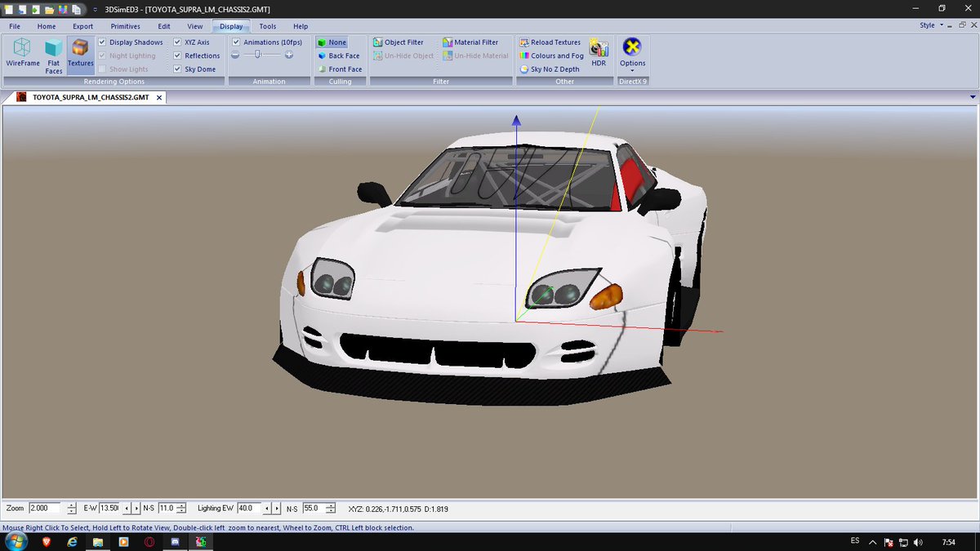
Task: Show hidden system tray icons arrow
Action: [873, 542]
